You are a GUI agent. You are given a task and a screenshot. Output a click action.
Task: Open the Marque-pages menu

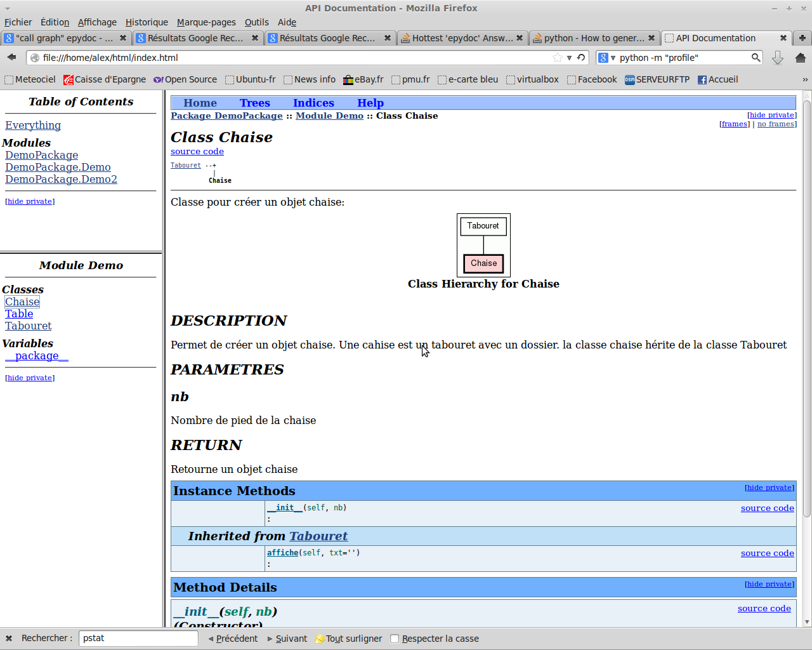pos(206,22)
